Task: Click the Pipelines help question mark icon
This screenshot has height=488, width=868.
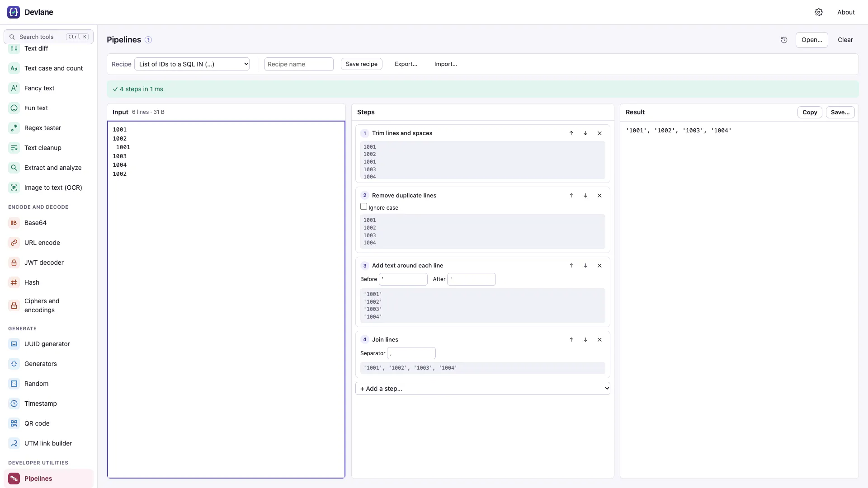Action: pos(148,40)
